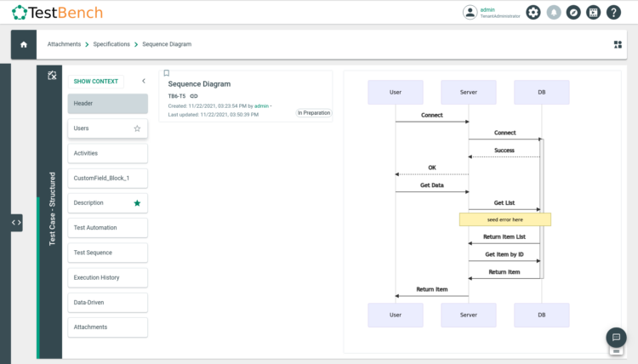Click the TestBench logo

click(x=57, y=13)
